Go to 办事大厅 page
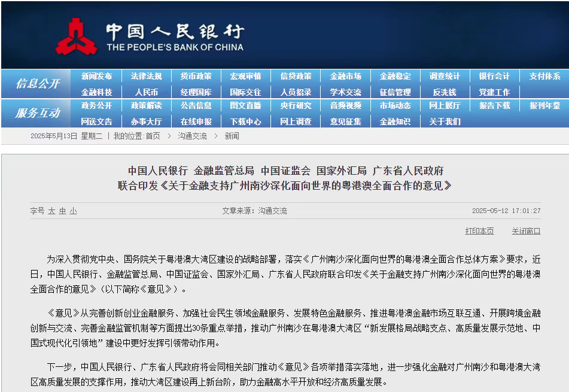Screen dimensions: 569x392 146,121
